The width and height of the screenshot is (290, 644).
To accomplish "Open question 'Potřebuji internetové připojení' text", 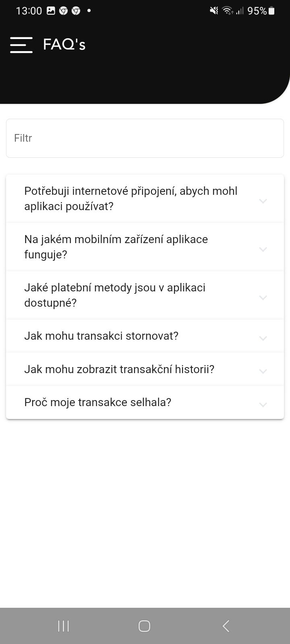I will point(130,198).
